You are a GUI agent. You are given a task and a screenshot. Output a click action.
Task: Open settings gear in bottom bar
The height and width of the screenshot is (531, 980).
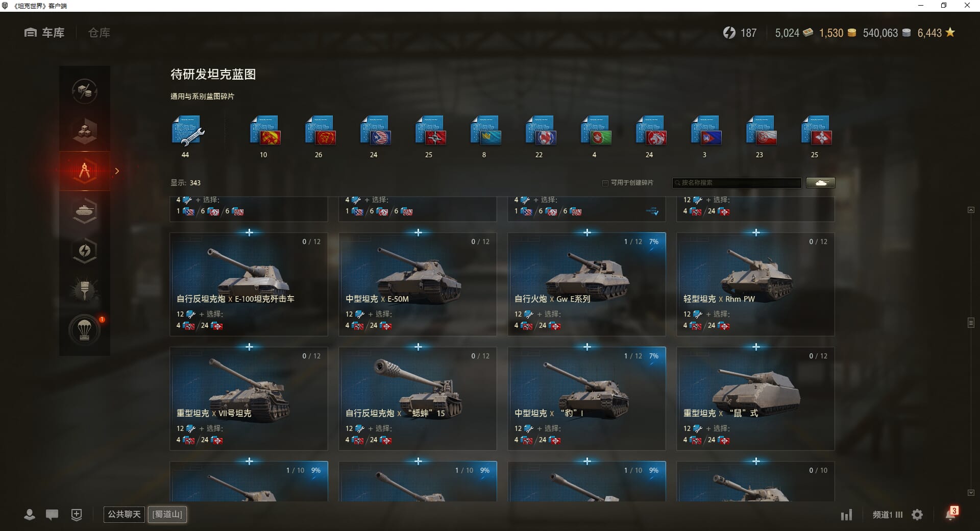click(x=917, y=515)
